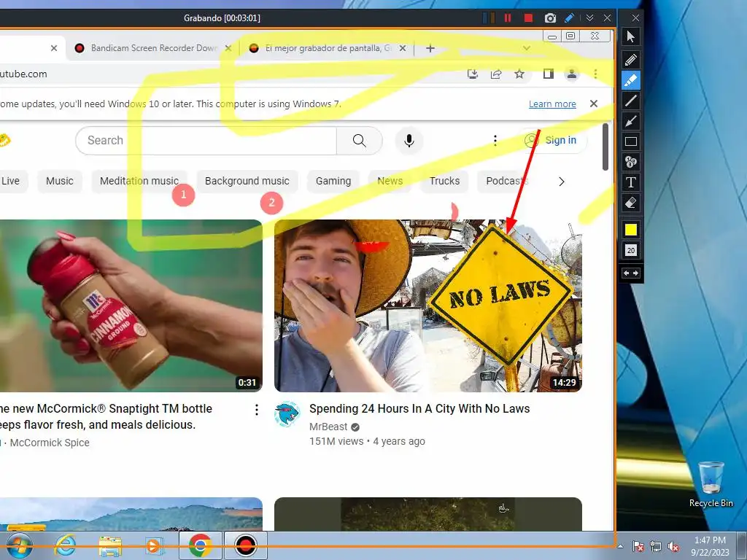Focus the YouTube Search field
This screenshot has height=560, width=747.
(206, 141)
